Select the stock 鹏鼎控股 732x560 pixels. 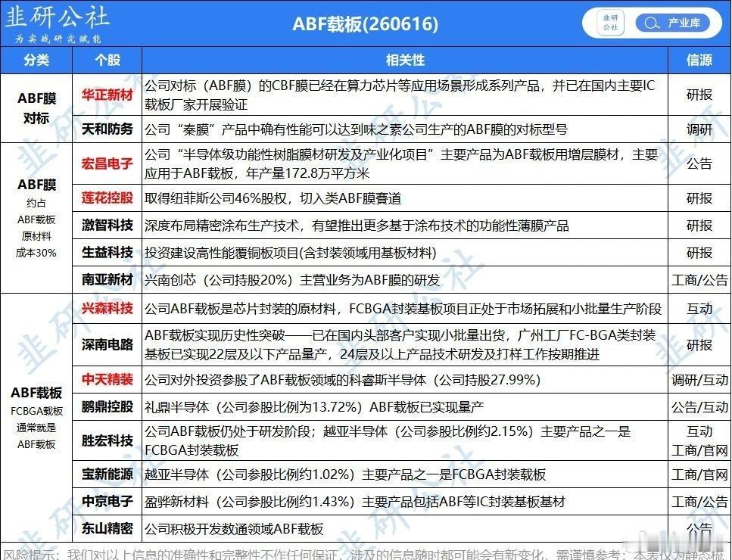coord(107,407)
